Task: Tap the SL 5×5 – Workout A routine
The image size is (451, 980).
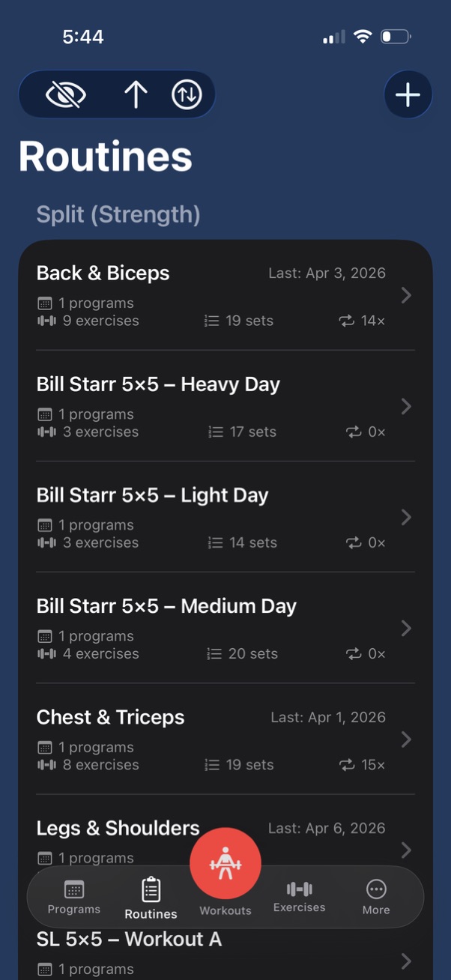Action: click(x=128, y=939)
